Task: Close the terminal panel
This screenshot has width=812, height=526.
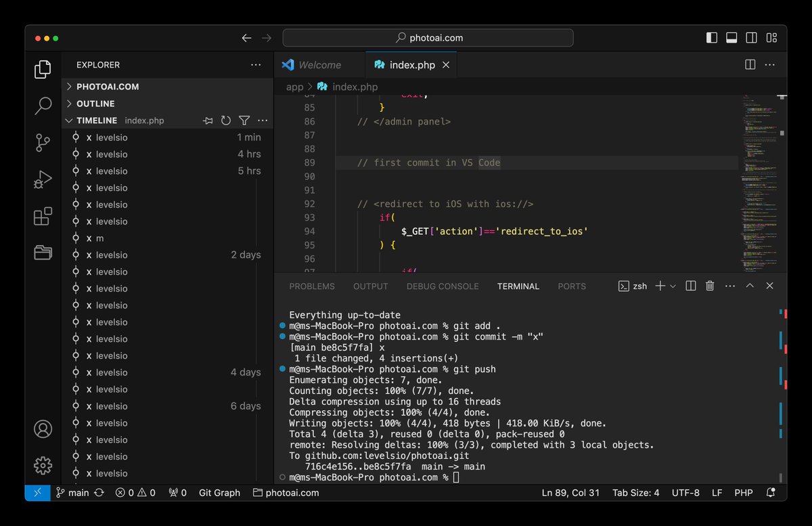Action: pos(769,286)
